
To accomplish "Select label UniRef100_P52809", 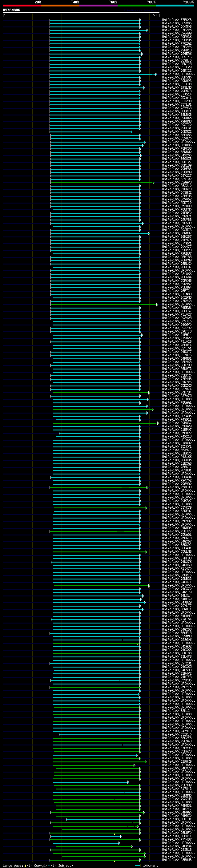I will 176,206.
